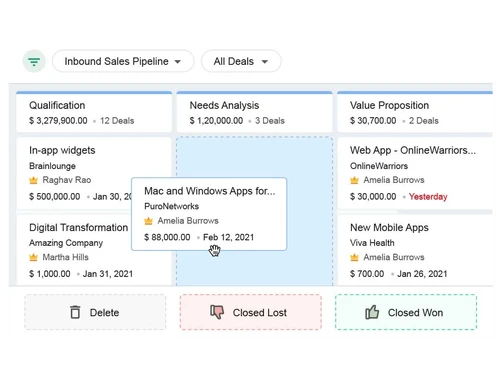Click owner name Raghav Rao
This screenshot has height=375, width=500.
[x=67, y=180]
